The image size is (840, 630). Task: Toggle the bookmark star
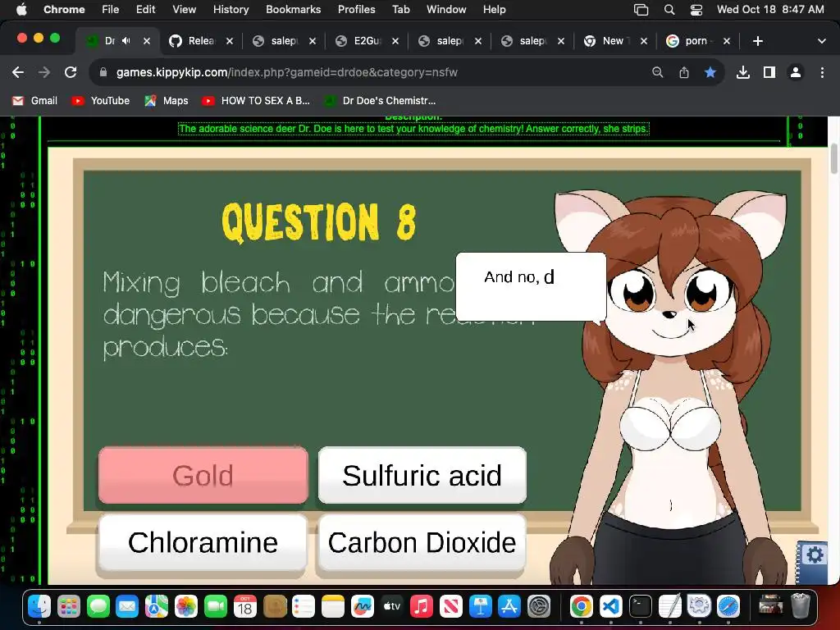point(710,72)
